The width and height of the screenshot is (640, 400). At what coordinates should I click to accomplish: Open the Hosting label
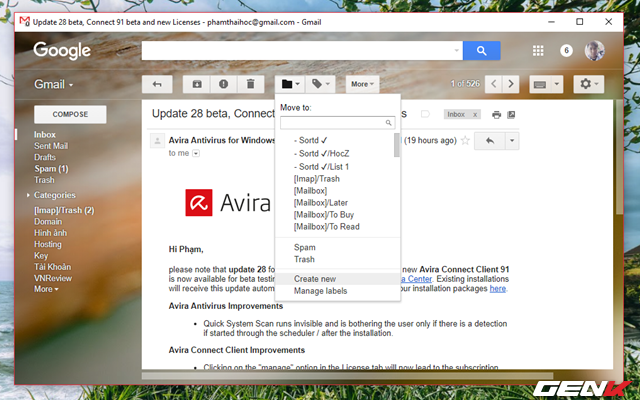point(47,244)
